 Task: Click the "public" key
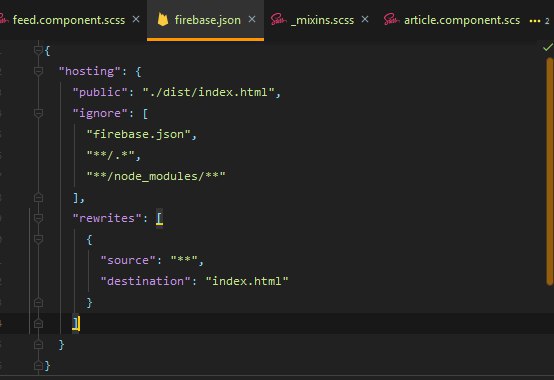coord(100,92)
